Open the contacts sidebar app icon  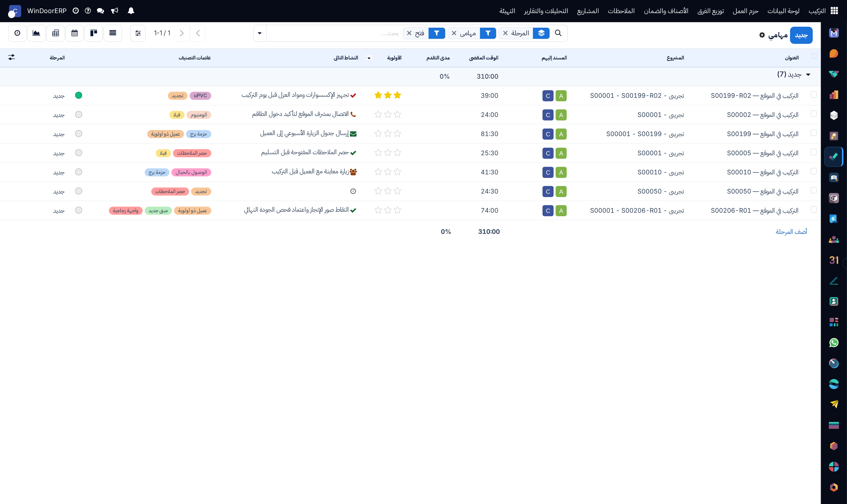[834, 301]
